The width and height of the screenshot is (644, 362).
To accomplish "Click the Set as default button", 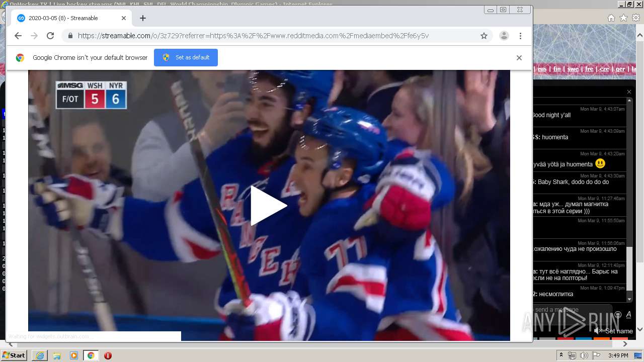I will 186,57.
